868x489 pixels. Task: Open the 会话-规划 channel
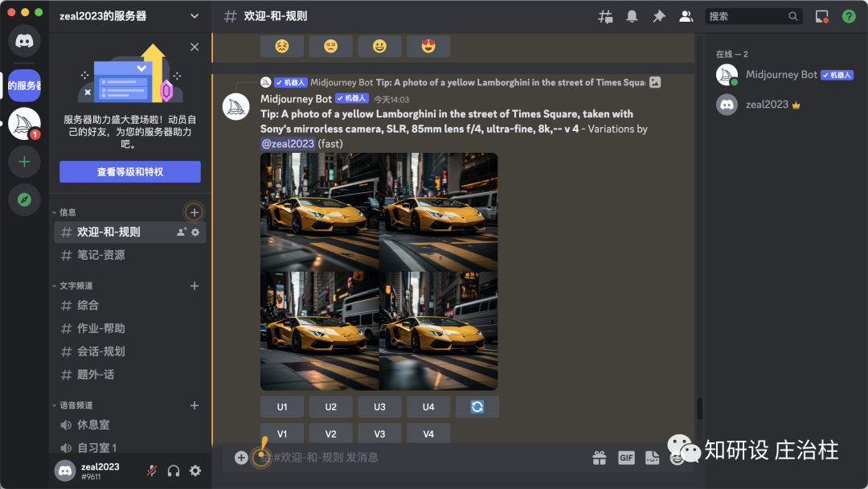130,351
